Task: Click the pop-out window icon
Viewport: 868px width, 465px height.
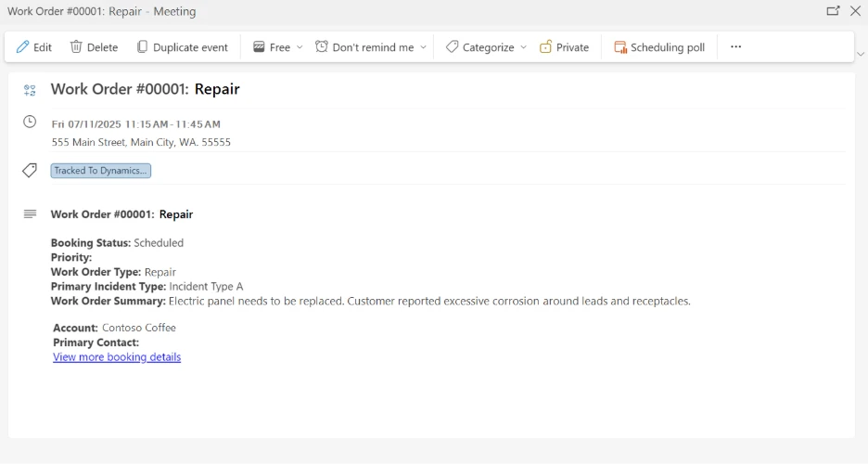Action: 833,11
